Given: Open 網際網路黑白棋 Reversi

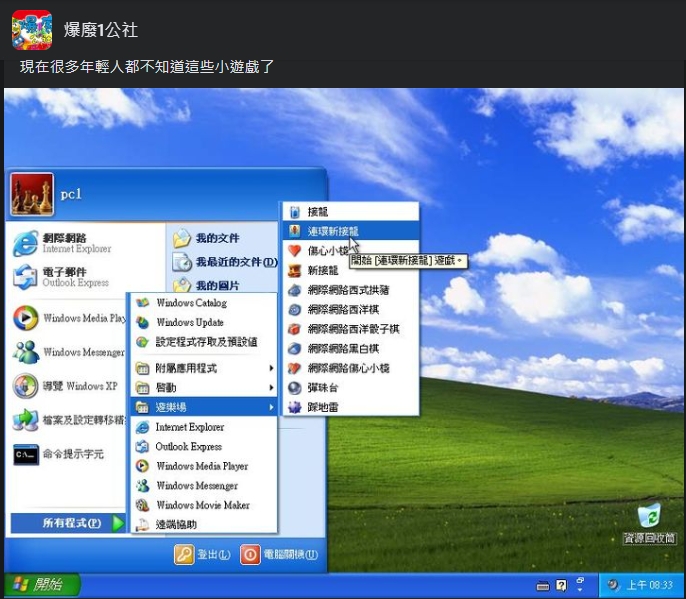Looking at the screenshot, I should click(350, 349).
